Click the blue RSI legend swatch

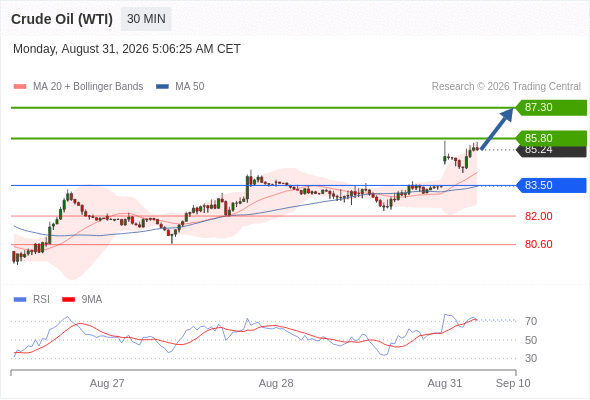coord(20,300)
